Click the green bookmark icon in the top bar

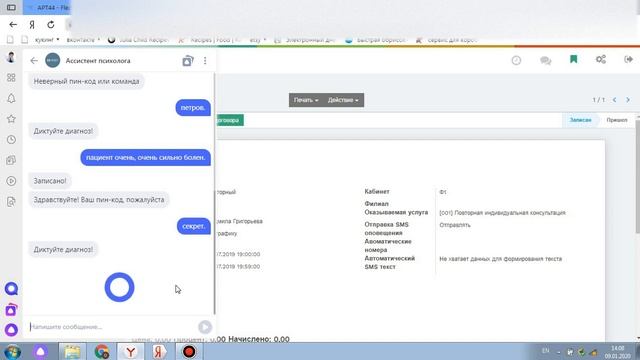[573, 60]
